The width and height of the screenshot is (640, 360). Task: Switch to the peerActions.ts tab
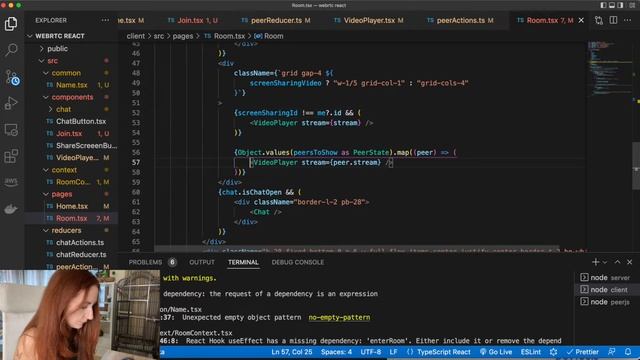pos(460,20)
